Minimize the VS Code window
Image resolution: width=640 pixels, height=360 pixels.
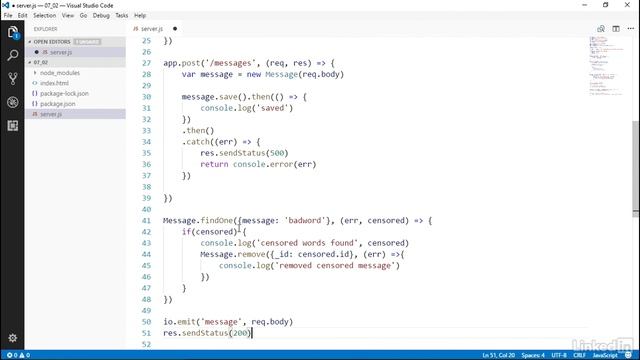[x=584, y=5]
